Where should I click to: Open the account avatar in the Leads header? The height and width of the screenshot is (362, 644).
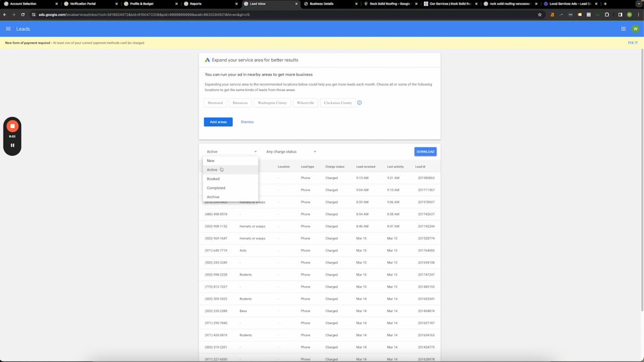coord(635,29)
